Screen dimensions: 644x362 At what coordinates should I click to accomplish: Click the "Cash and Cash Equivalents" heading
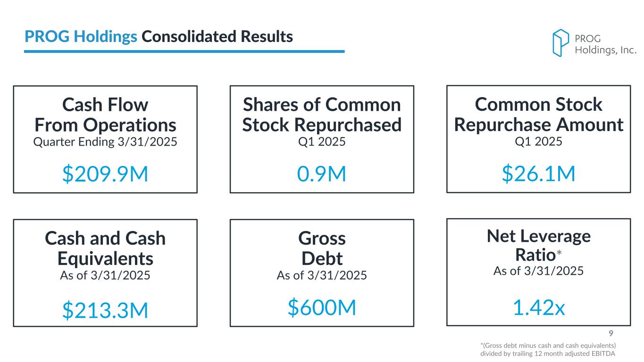105,248
